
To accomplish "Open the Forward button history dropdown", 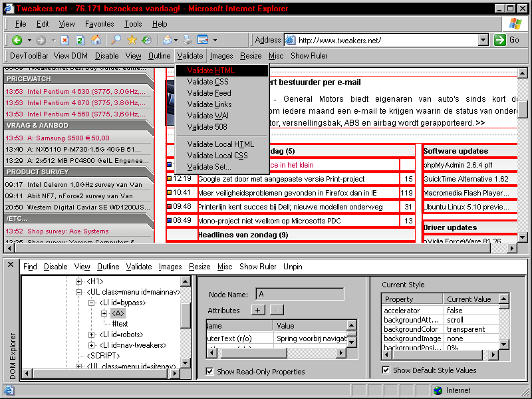I will 54,41.
